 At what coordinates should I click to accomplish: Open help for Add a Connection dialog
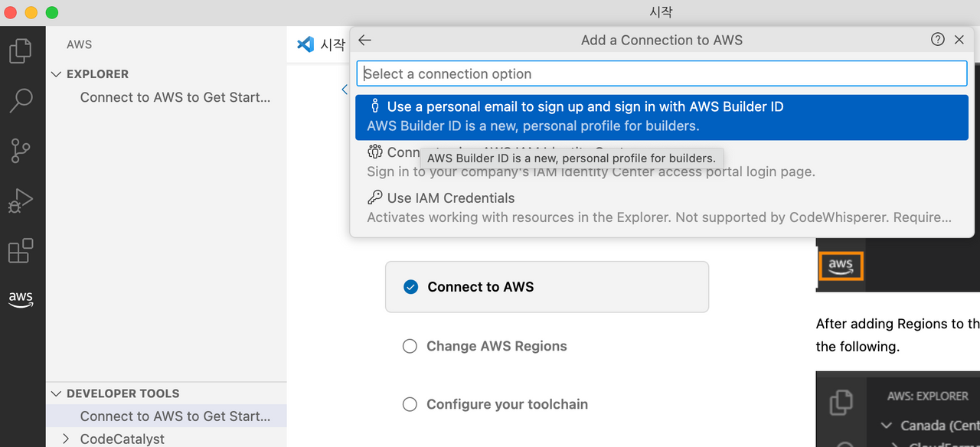(938, 40)
